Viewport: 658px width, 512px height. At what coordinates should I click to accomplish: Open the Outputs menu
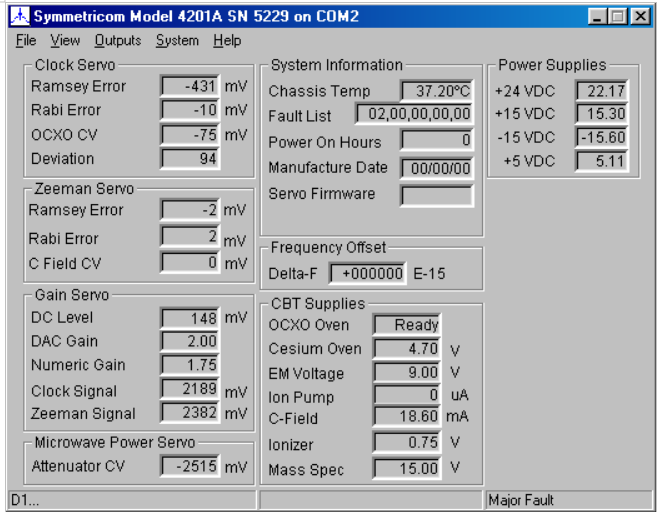pyautogui.click(x=118, y=41)
